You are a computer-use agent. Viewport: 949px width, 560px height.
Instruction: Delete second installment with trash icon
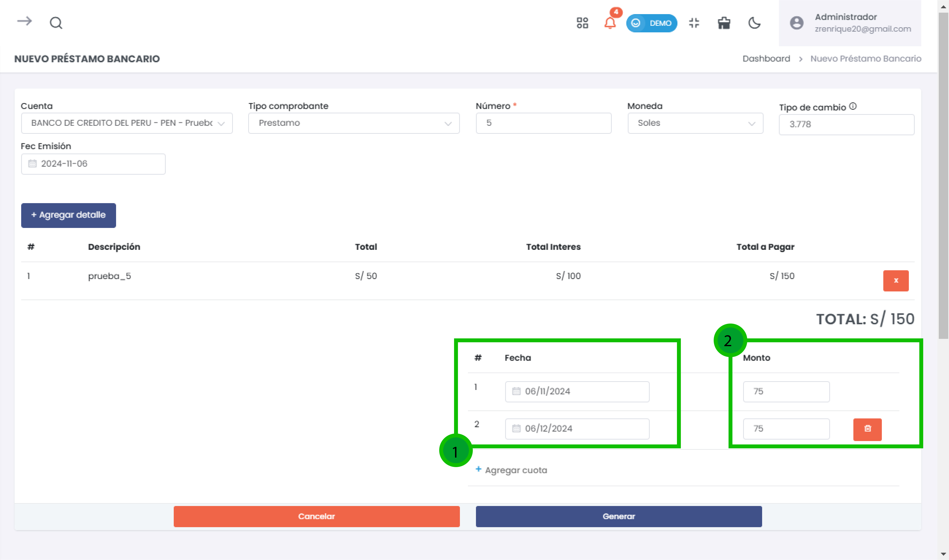pos(867,429)
